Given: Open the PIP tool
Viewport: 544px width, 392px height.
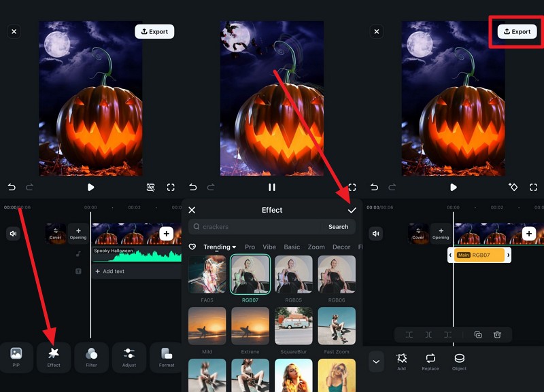Looking at the screenshot, I should 16,357.
